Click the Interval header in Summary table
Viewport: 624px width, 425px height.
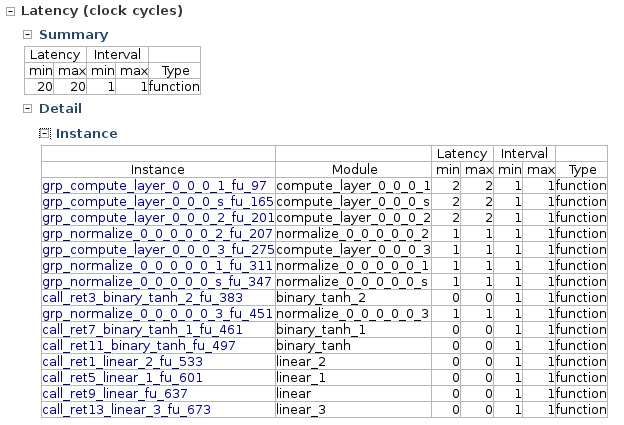point(117,55)
